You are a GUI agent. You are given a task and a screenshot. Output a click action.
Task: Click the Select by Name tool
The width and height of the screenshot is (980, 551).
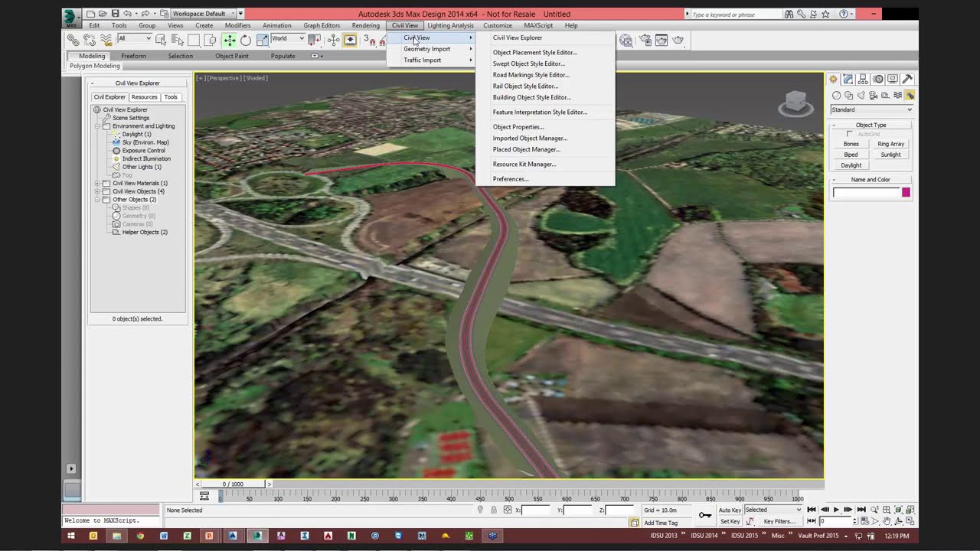point(178,40)
